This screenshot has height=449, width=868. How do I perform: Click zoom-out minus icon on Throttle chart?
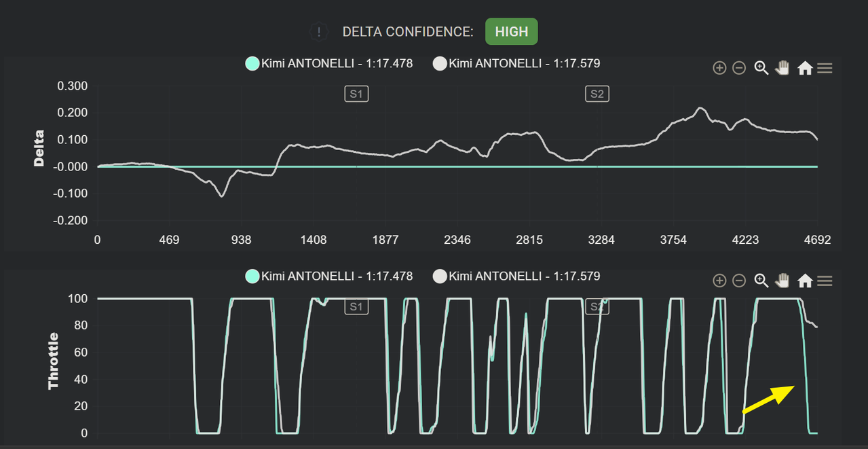739,281
